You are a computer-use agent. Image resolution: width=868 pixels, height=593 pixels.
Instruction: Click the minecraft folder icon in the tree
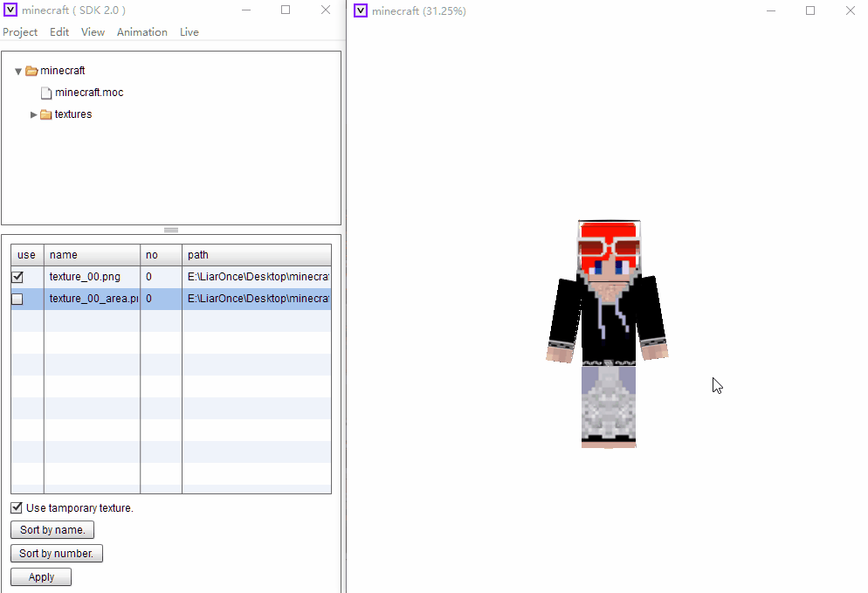click(33, 70)
